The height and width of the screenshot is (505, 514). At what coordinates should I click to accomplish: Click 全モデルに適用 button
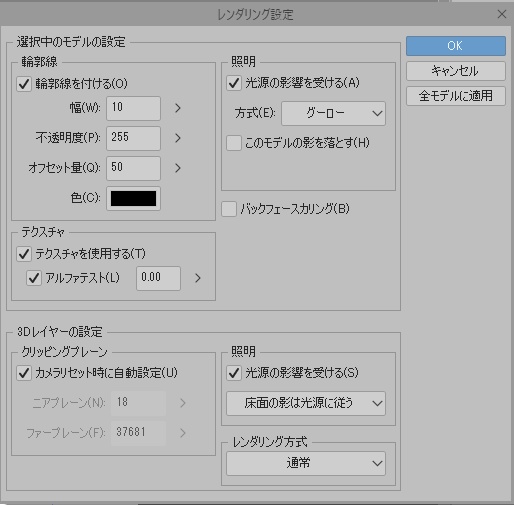[456, 96]
